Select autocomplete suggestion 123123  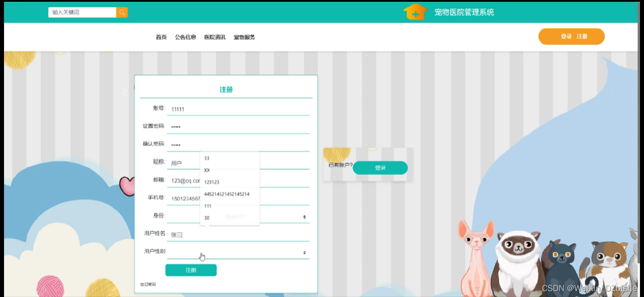tap(230, 182)
